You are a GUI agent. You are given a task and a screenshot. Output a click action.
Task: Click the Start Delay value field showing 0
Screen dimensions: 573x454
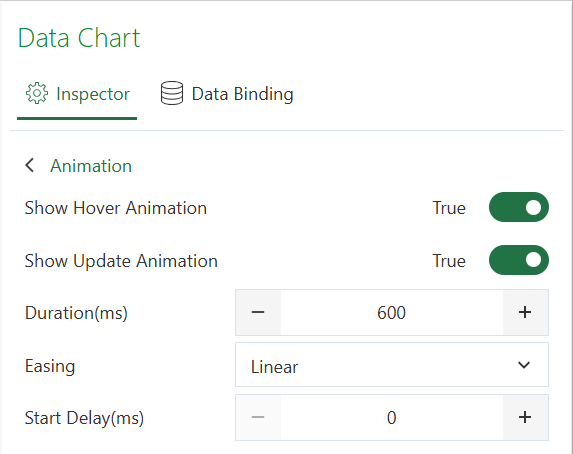392,417
